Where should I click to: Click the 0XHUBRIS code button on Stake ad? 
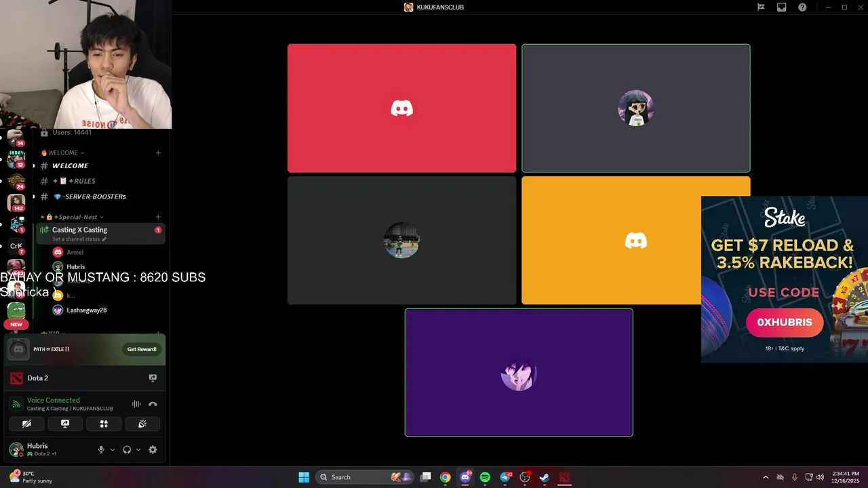785,323
